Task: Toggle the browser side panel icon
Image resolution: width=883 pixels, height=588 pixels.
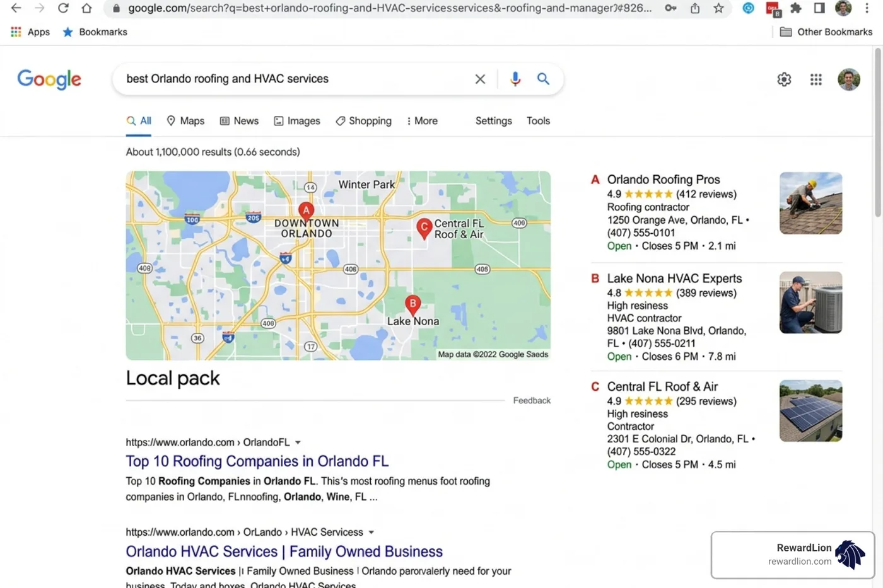Action: (819, 8)
